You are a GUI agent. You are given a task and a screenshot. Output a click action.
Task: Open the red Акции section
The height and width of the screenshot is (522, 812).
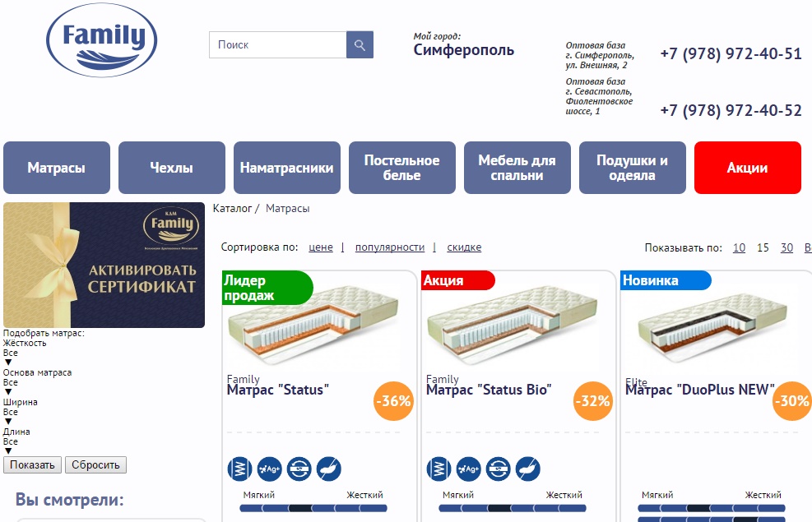click(x=747, y=168)
